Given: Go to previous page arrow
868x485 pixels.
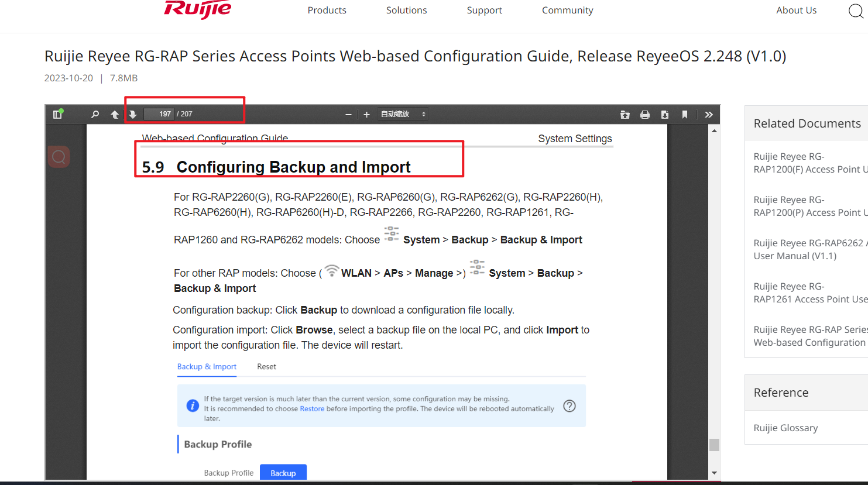Looking at the screenshot, I should pos(115,114).
